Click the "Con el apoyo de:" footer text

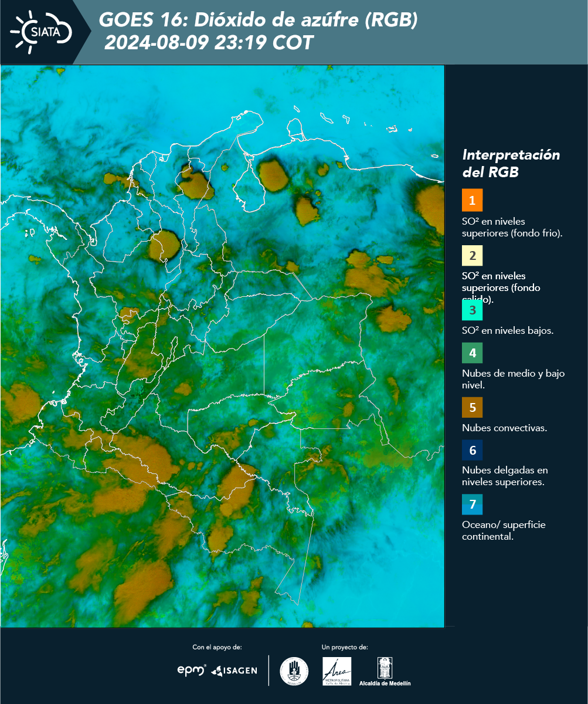pyautogui.click(x=217, y=647)
